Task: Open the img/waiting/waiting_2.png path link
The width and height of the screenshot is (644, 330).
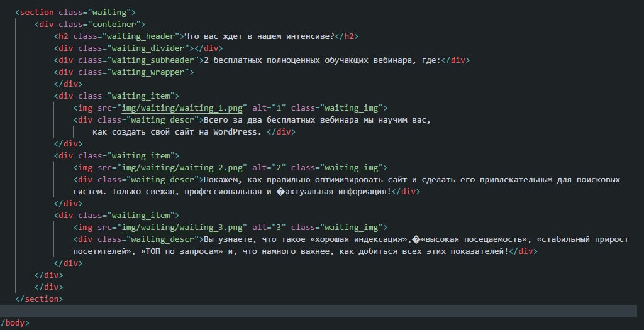Action: tap(182, 167)
